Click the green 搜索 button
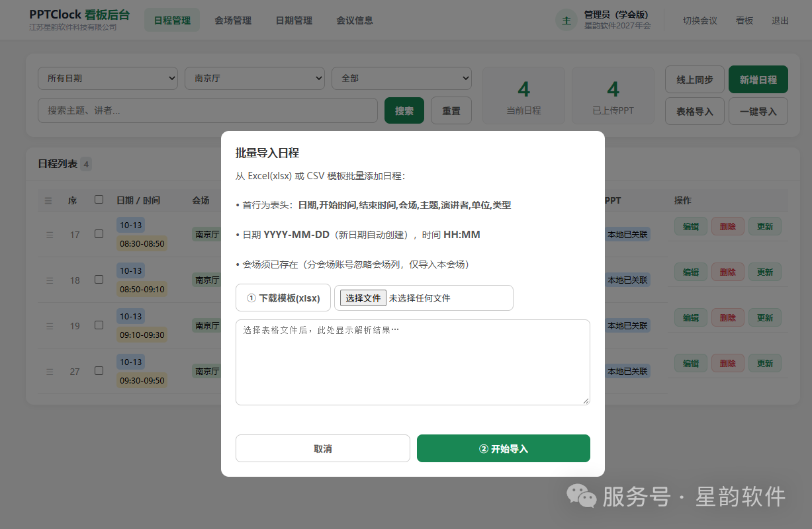The image size is (812, 529). (404, 110)
